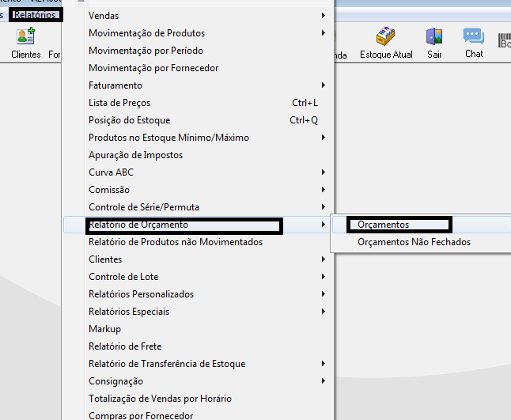Select Relatórios Especiais entry
The image size is (511, 420).
pos(198,311)
